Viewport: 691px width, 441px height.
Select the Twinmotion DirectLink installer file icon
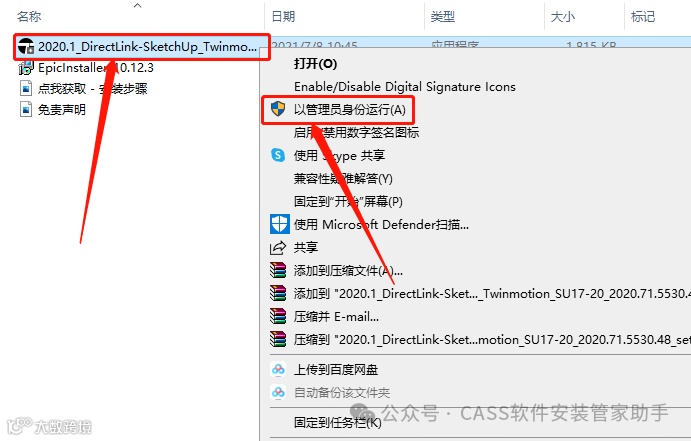26,46
